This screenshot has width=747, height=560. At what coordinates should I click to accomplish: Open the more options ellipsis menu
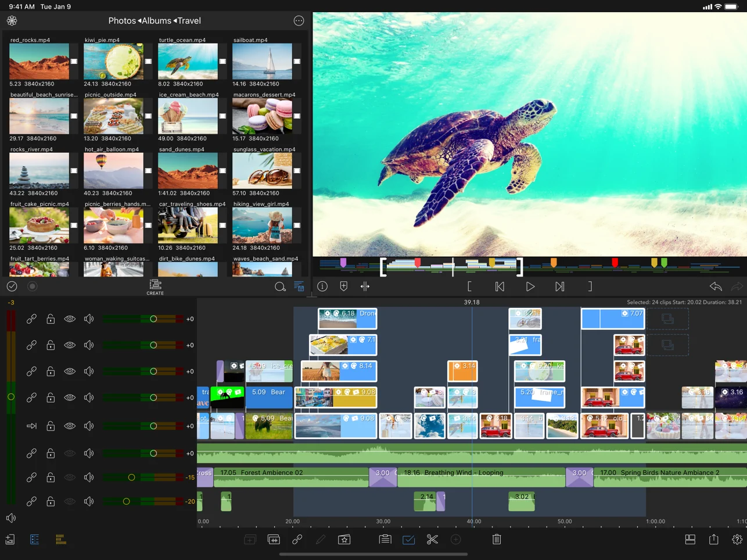click(299, 21)
